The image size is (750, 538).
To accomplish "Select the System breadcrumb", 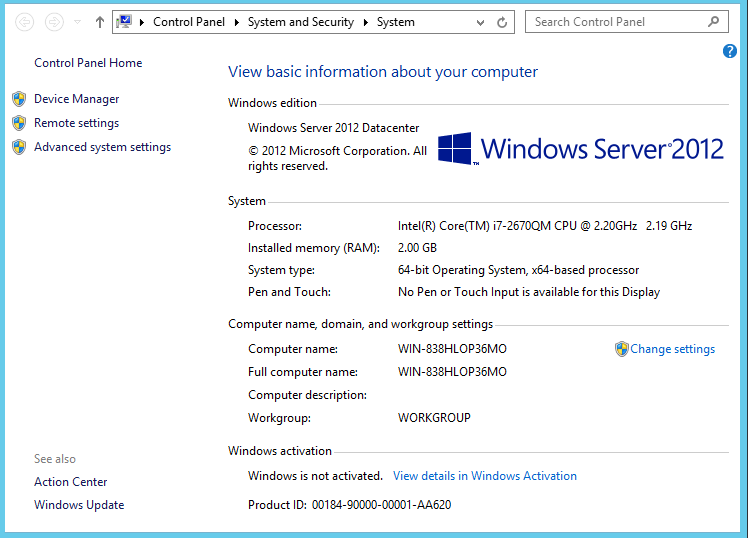I will coord(396,22).
